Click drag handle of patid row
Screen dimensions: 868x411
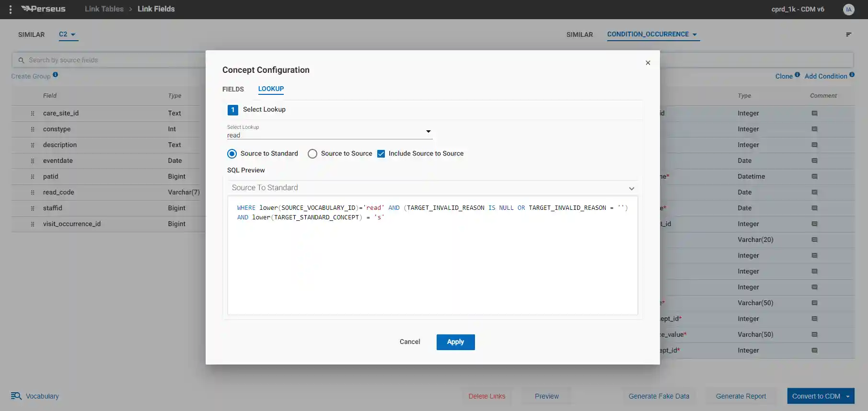click(33, 177)
